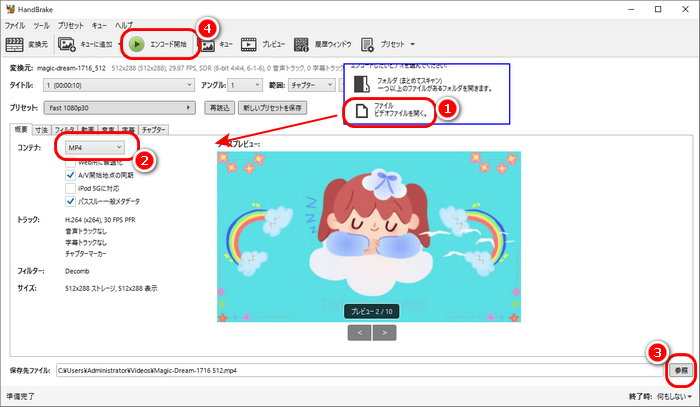Image resolution: width=700 pixels, height=407 pixels.
Task: Choose the ファイル open video file icon
Action: point(361,110)
